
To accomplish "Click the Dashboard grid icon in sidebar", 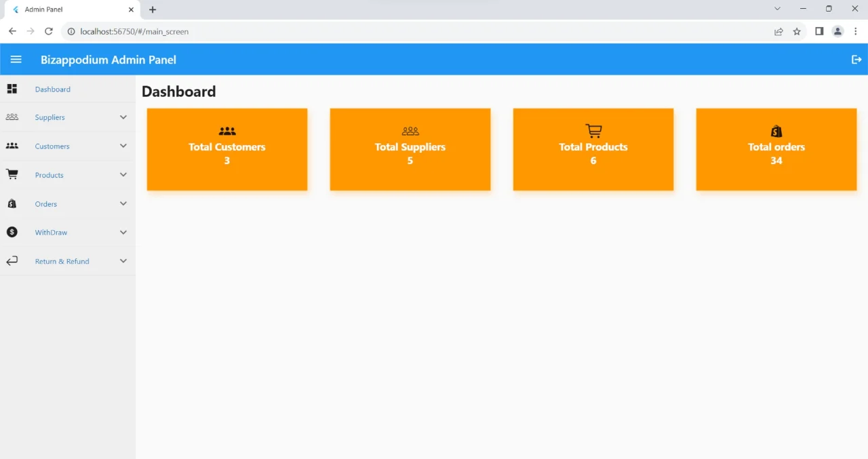I will (x=12, y=89).
